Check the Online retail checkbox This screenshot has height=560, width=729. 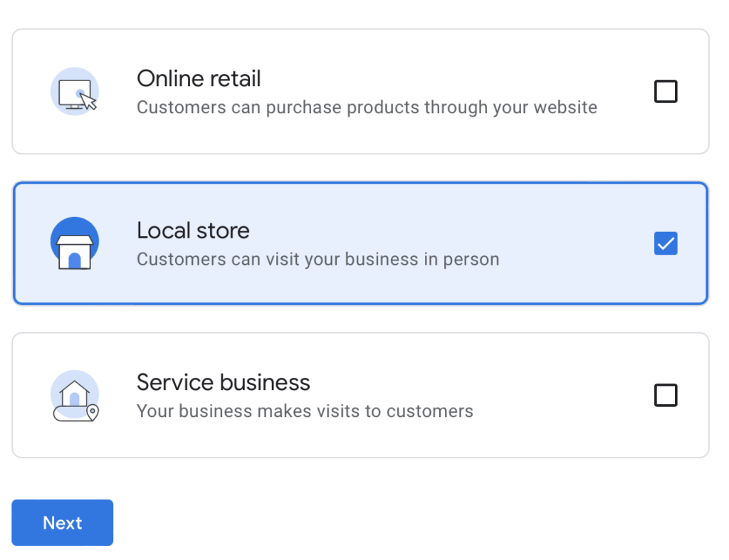pyautogui.click(x=666, y=92)
